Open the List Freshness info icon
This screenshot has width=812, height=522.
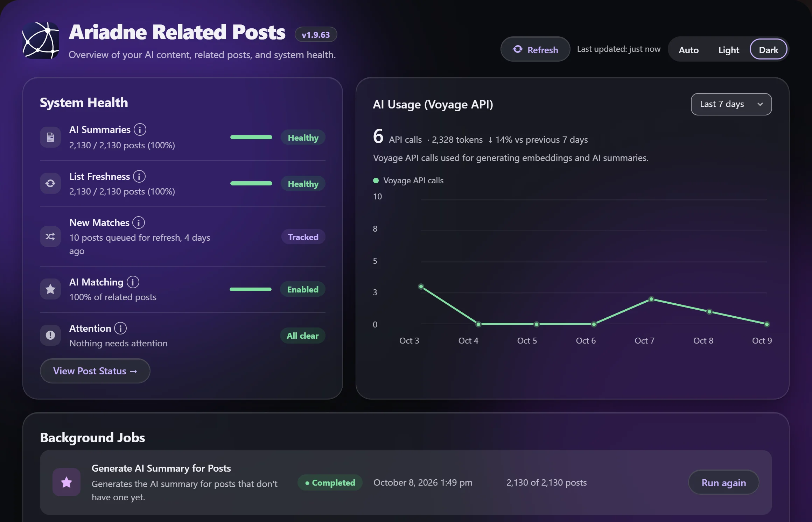click(x=139, y=176)
